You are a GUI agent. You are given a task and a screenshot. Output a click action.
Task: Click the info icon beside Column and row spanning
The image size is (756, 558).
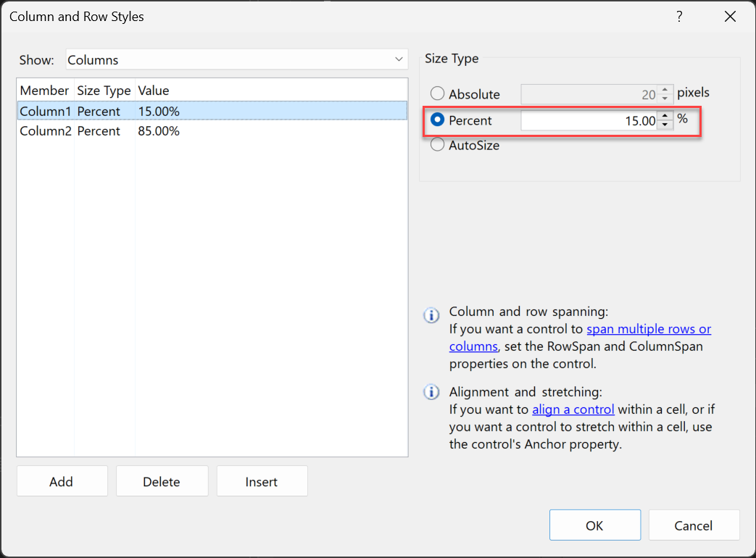(x=431, y=315)
